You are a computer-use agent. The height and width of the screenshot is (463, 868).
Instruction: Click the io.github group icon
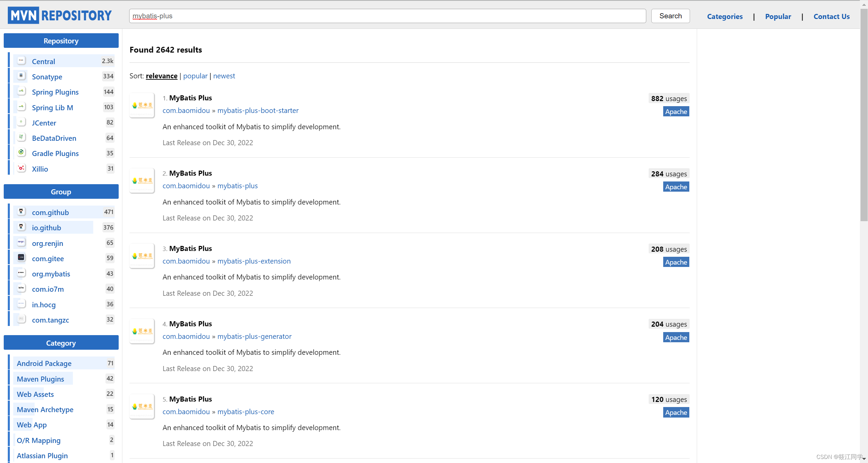(x=21, y=227)
